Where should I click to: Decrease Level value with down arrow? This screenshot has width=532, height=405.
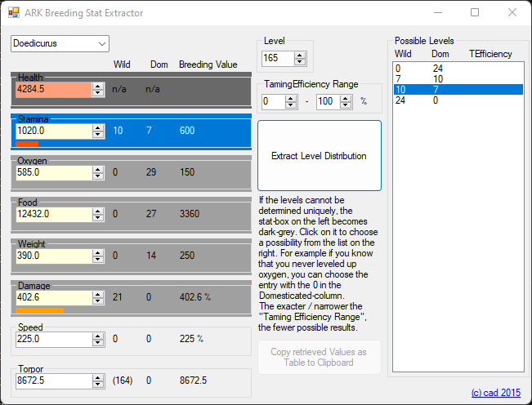300,62
